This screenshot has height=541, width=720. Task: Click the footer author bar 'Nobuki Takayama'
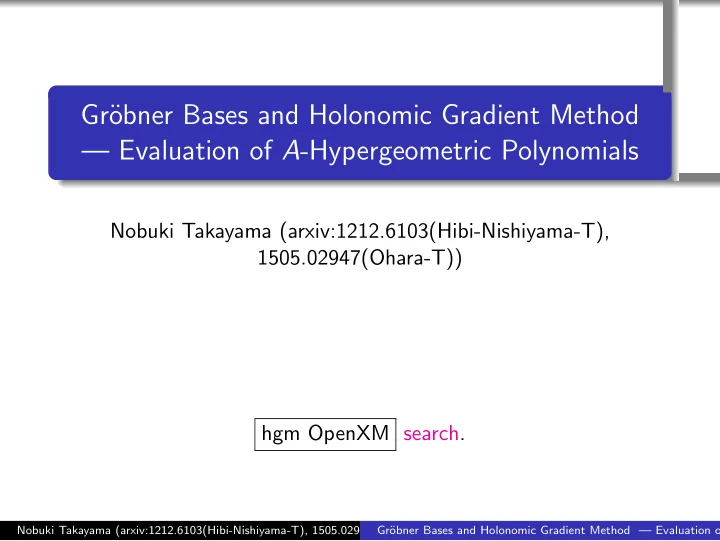[180, 530]
